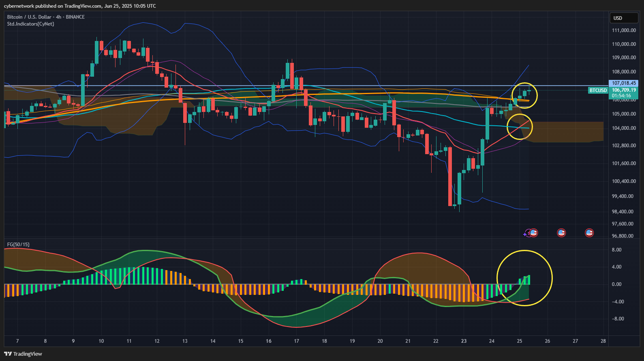
Task: Click the FG{50/15} indicator label
Action: [18, 245]
